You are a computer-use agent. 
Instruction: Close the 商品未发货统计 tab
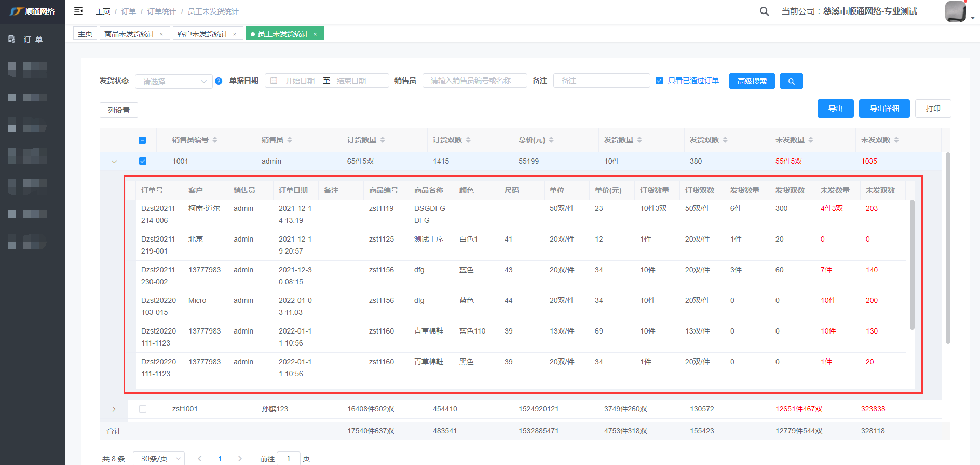[161, 34]
